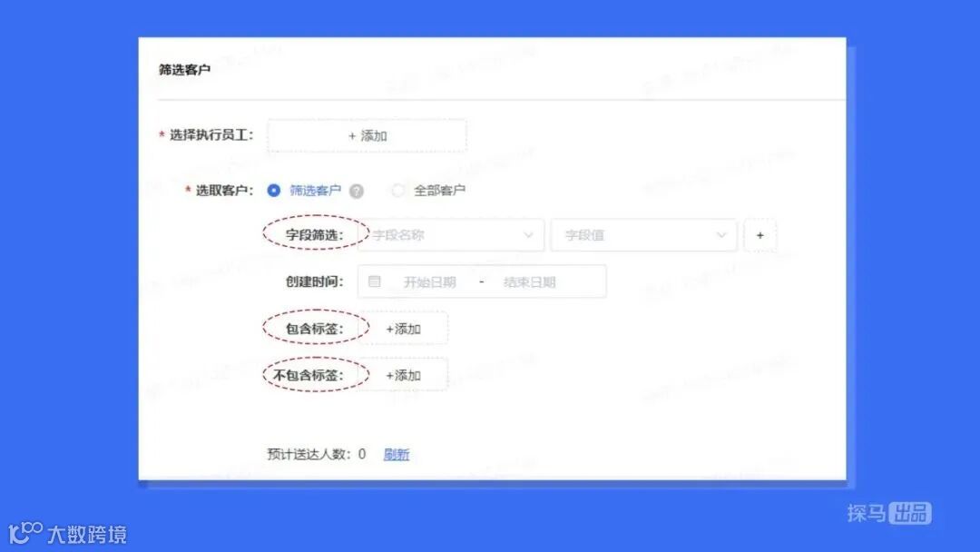Open the 字段值 dropdown
Viewport: 980px width, 552px height.
643,235
